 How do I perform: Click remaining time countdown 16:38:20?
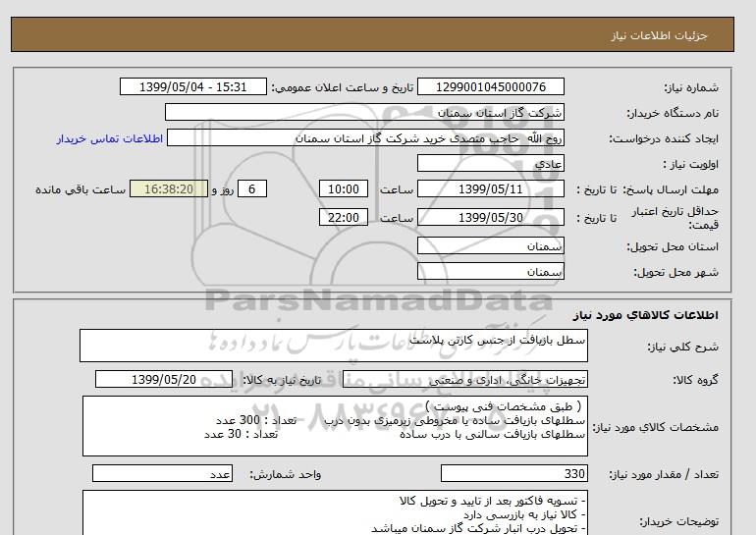click(169, 188)
